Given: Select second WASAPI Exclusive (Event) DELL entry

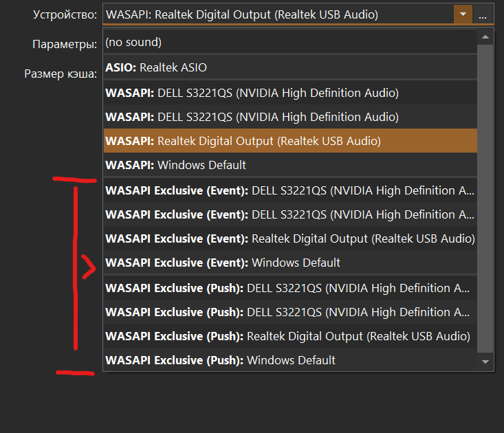Looking at the screenshot, I should point(290,214).
